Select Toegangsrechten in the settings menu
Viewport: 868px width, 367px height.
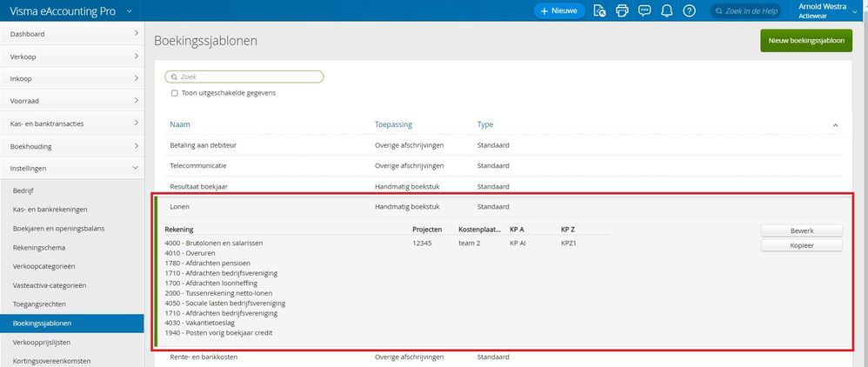click(39, 304)
